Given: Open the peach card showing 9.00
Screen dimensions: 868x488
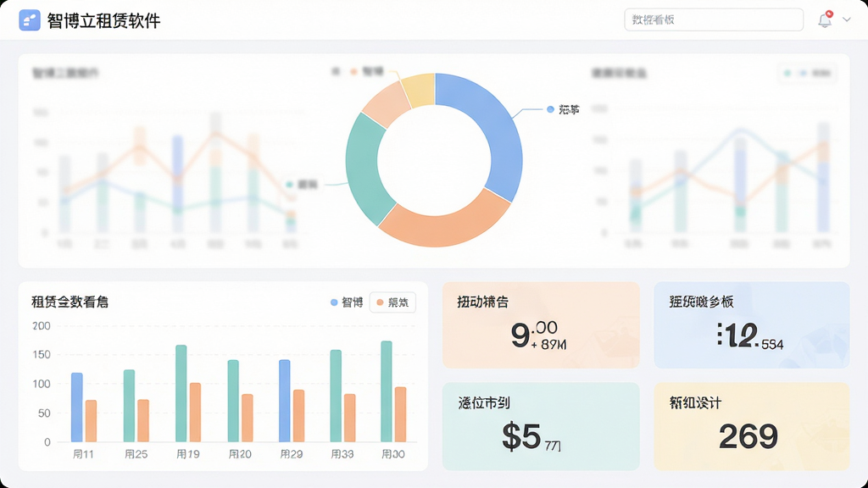Looking at the screenshot, I should [x=541, y=324].
